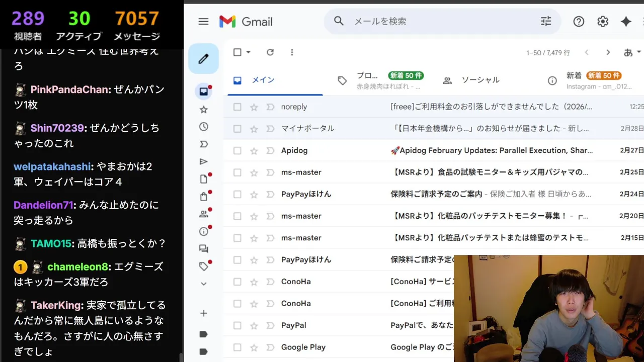Open Starred mail in sidebar
Image resolution: width=644 pixels, height=362 pixels.
204,110
